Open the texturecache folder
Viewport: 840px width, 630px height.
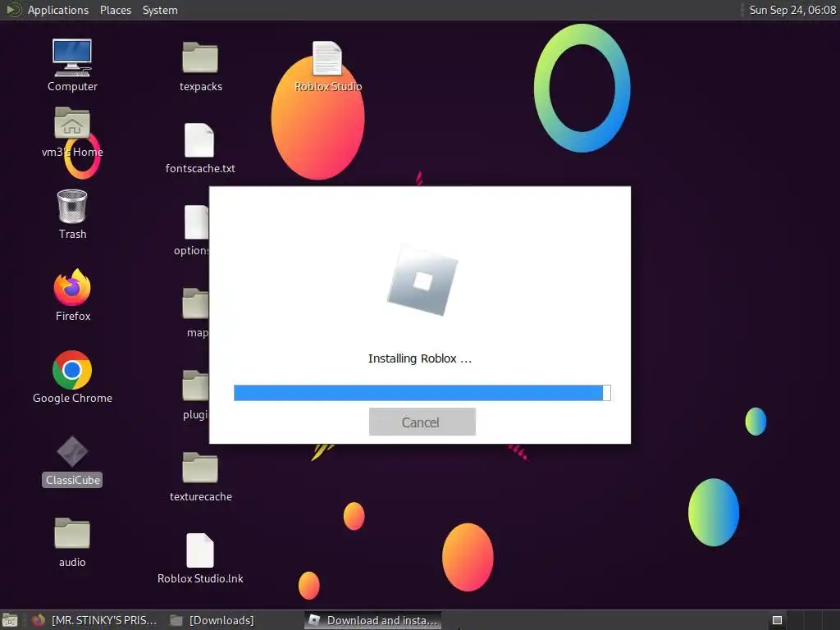pos(200,477)
